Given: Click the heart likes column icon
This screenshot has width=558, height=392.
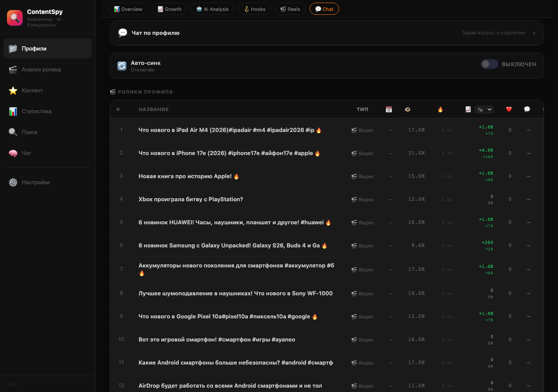Looking at the screenshot, I should coord(508,109).
